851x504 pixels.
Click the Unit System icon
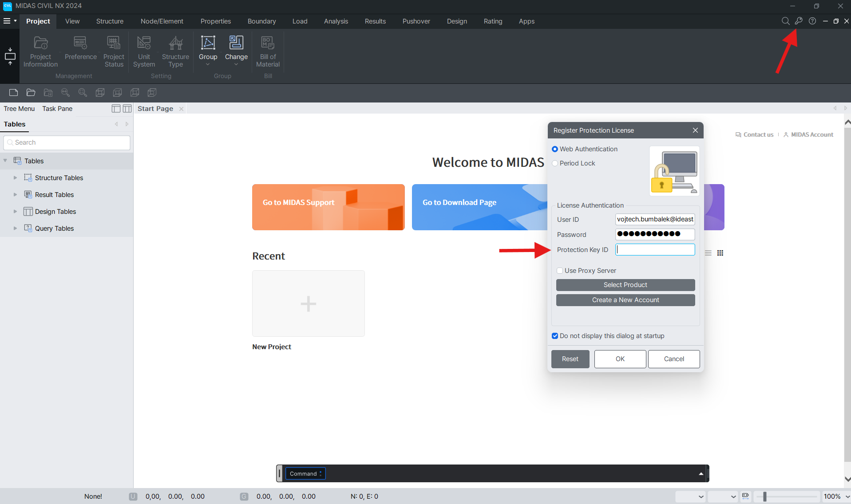[144, 52]
